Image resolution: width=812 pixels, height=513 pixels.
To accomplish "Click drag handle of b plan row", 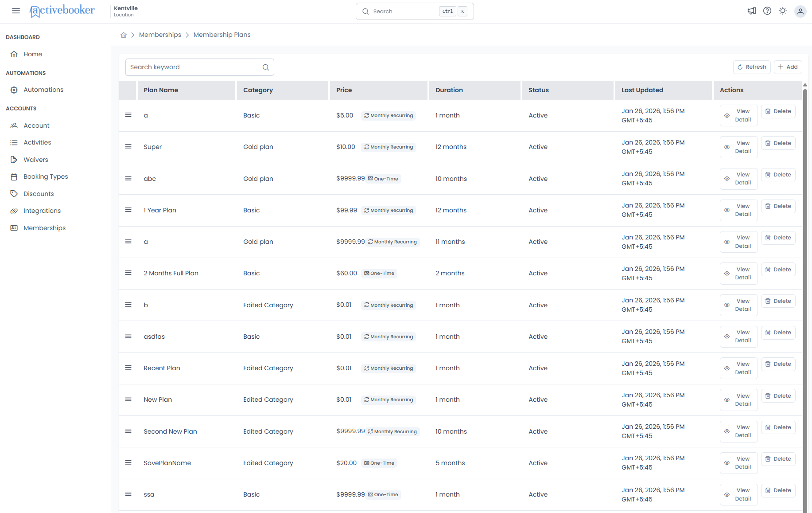I will tap(128, 305).
